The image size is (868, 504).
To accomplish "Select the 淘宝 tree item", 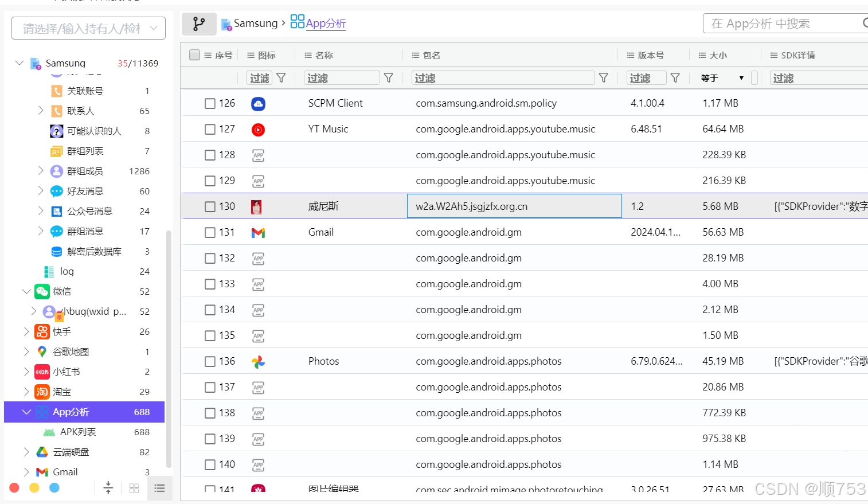I will 62,392.
